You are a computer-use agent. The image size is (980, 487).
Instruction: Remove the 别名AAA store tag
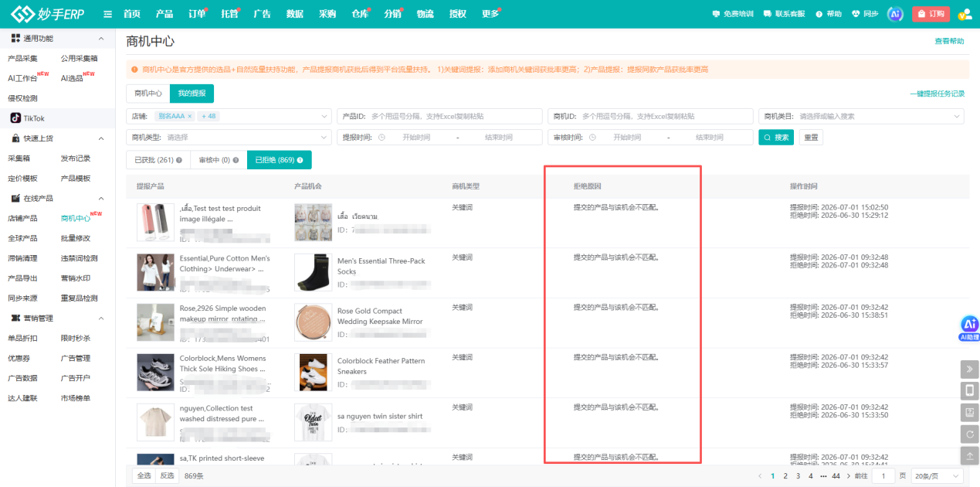tap(190, 116)
